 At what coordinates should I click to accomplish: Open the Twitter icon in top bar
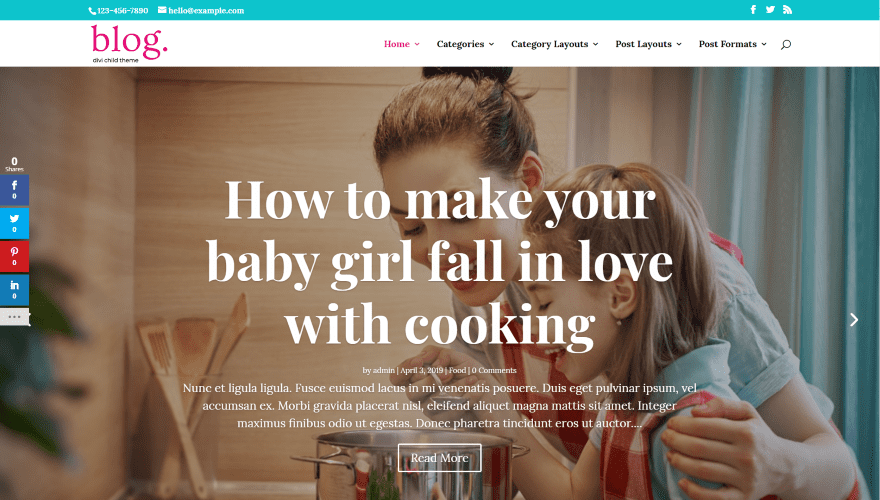coord(770,10)
